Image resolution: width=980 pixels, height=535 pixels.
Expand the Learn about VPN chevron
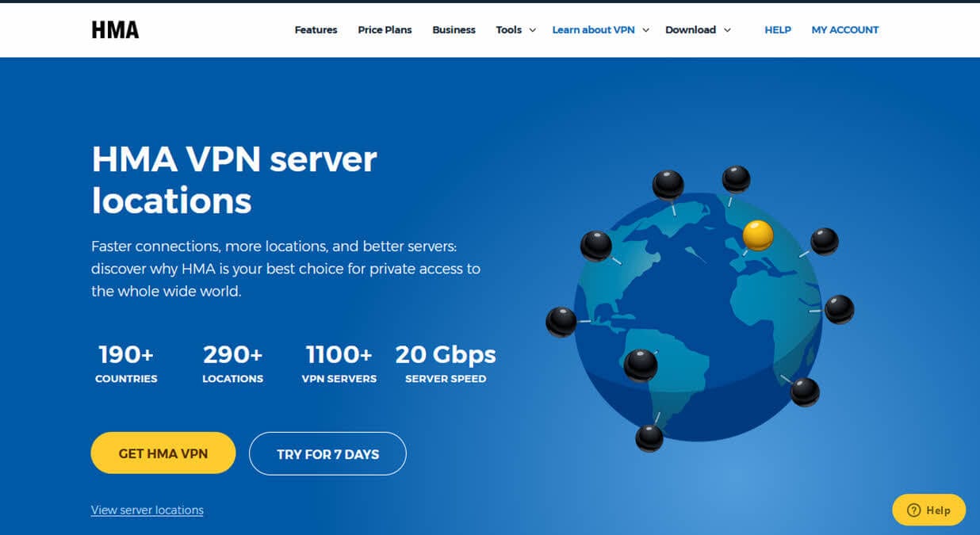(x=645, y=30)
